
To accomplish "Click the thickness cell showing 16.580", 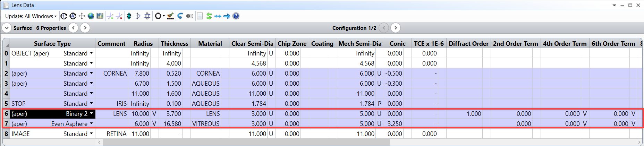I will pos(170,123).
